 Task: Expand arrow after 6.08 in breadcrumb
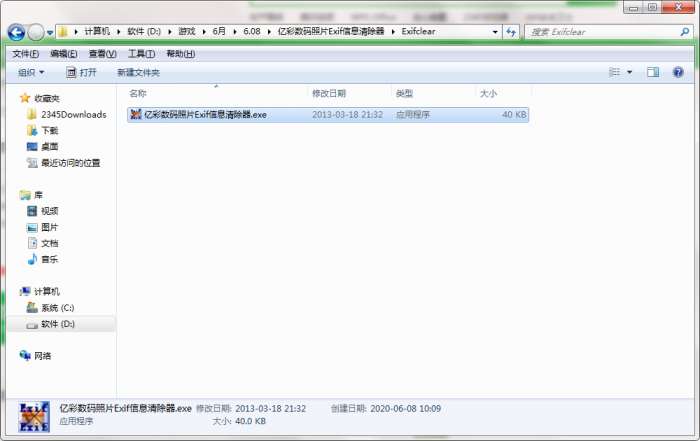tap(269, 32)
